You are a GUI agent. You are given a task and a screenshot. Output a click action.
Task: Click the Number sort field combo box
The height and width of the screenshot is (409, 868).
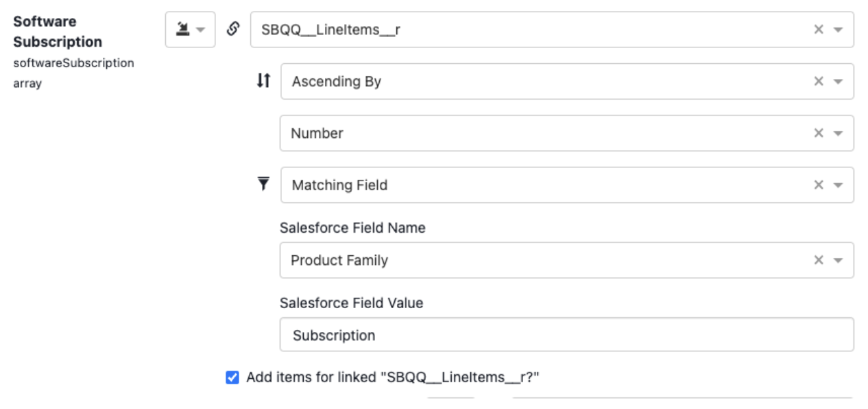(566, 133)
